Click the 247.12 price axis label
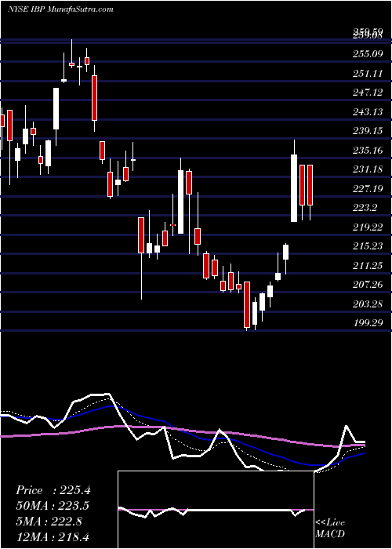Image resolution: width=392 pixels, height=549 pixels. point(369,93)
